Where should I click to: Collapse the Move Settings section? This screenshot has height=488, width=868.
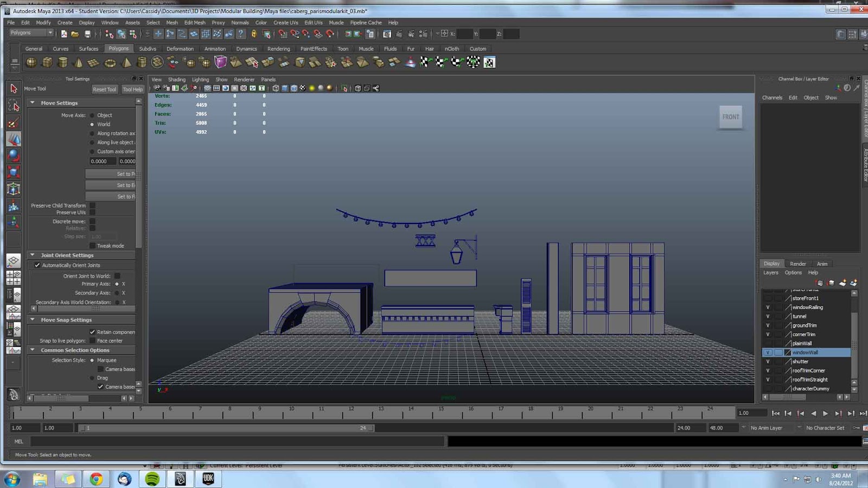click(33, 102)
